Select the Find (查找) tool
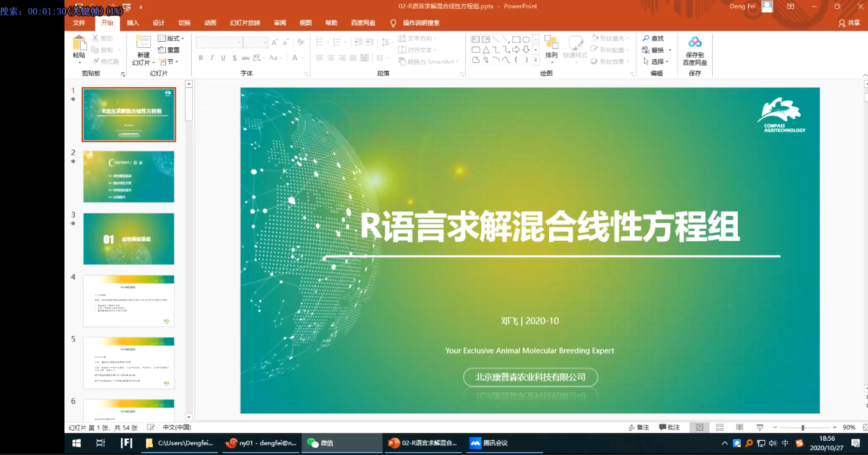868x455 pixels. [x=654, y=38]
